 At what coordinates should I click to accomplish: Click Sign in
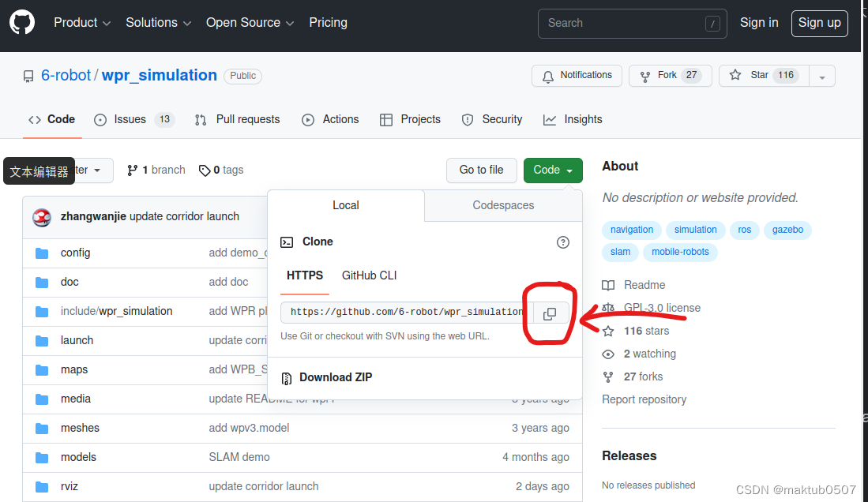759,23
